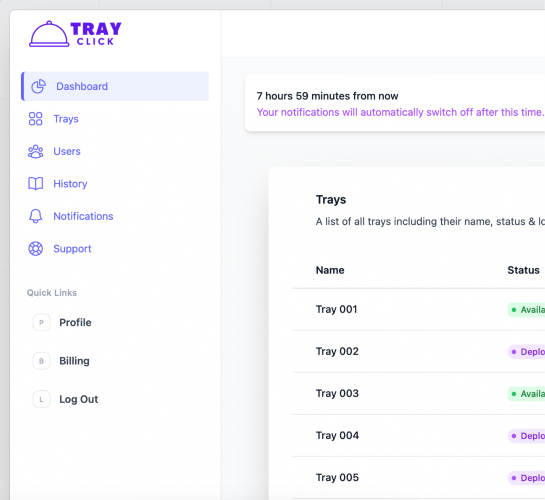Open the Dashboard menu item
The width and height of the screenshot is (545, 500).
coord(115,86)
